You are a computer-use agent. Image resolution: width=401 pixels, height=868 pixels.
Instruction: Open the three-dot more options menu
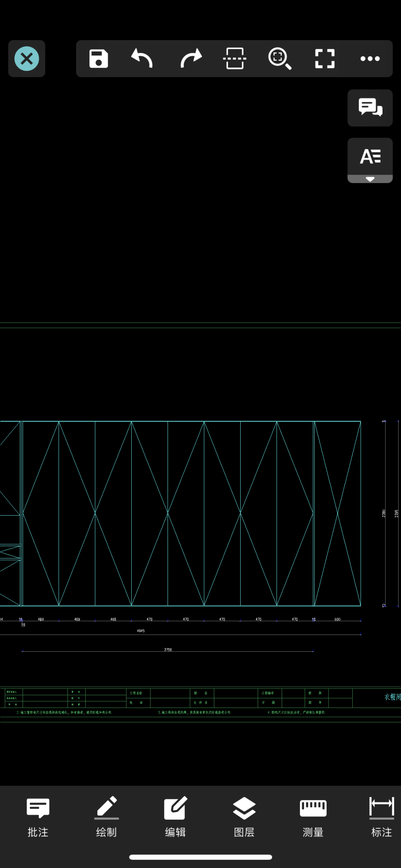(370, 58)
